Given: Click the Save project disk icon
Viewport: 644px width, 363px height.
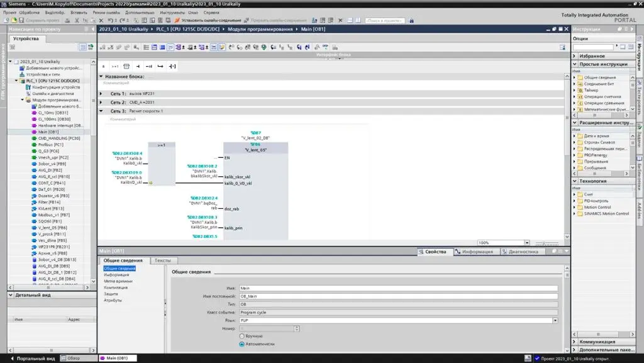Looking at the screenshot, I should 22,20.
